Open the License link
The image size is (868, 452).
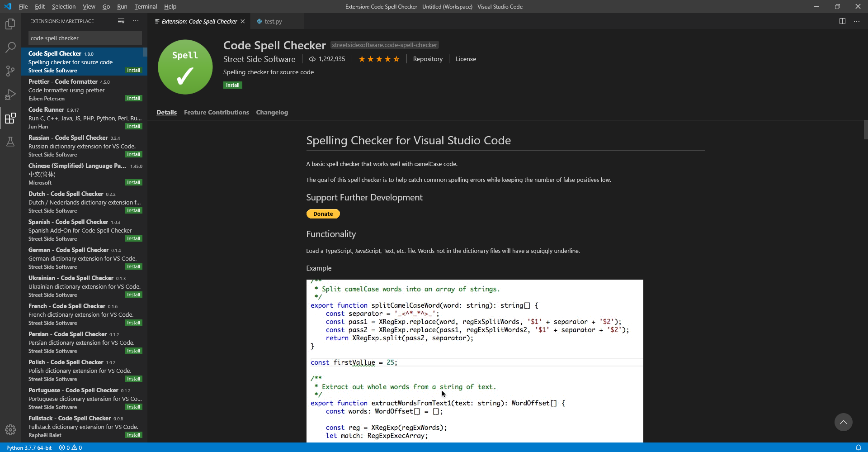466,59
